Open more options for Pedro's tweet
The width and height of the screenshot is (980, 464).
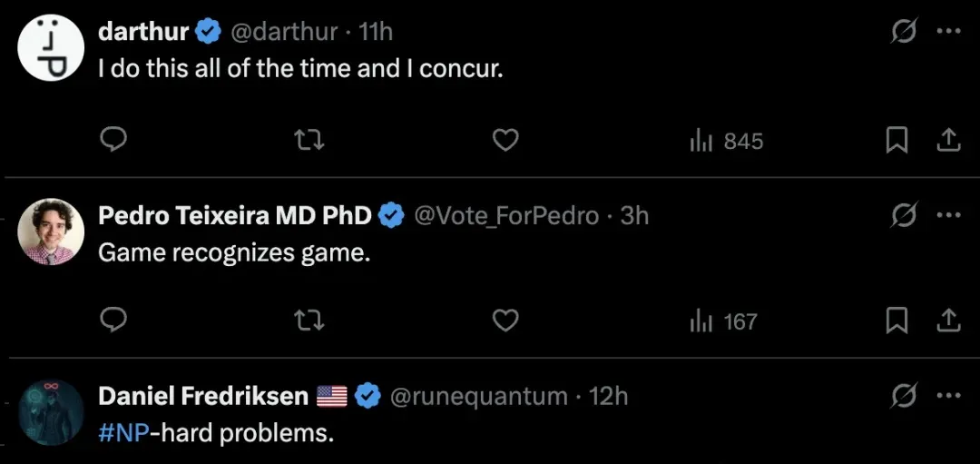948,215
